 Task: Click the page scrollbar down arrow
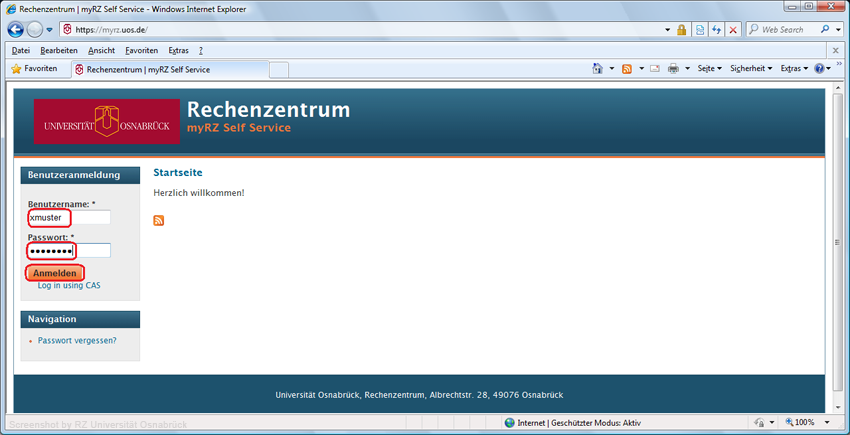838,408
